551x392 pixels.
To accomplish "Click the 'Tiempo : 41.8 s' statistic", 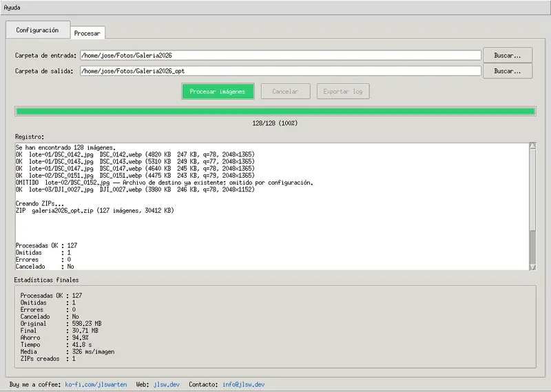I will 56,344.
